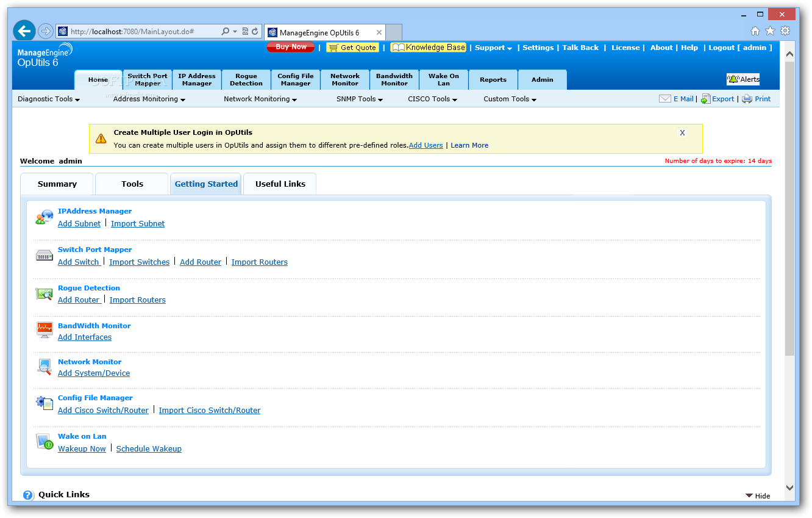The width and height of the screenshot is (812, 518).
Task: Click the Wake on Lan icon
Action: point(45,442)
